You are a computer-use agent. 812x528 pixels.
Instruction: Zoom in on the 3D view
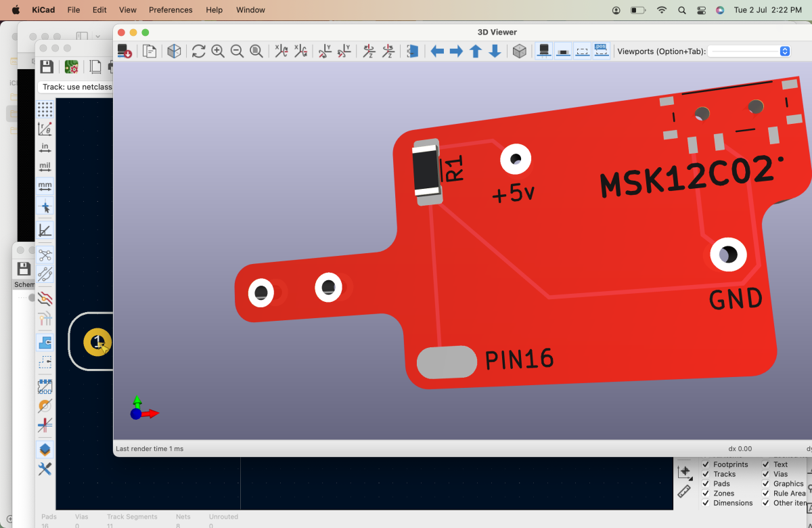click(218, 51)
